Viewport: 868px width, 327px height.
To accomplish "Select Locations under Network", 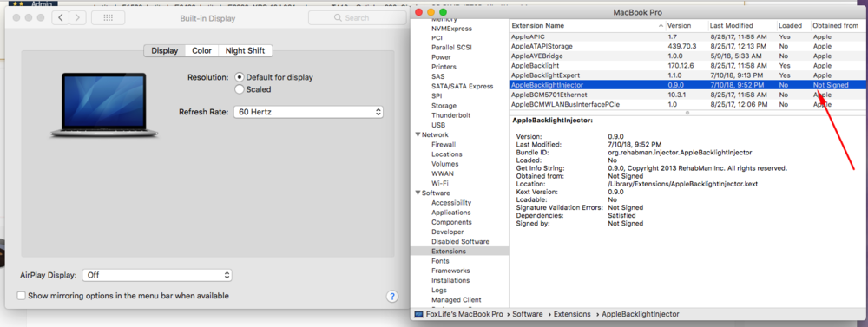I will [x=447, y=154].
